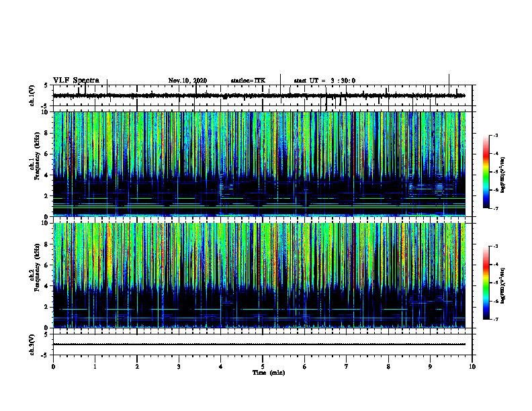Click time axis tick label 2
Viewport: 532px width, 411px height.
137,367
